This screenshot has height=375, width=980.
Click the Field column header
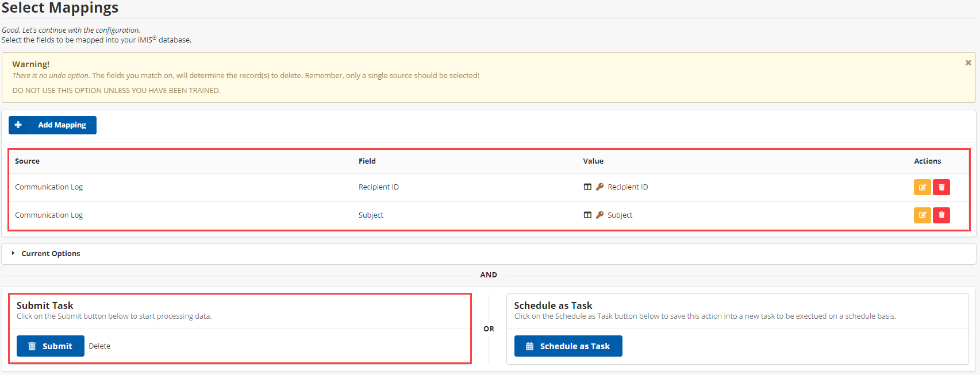[367, 161]
